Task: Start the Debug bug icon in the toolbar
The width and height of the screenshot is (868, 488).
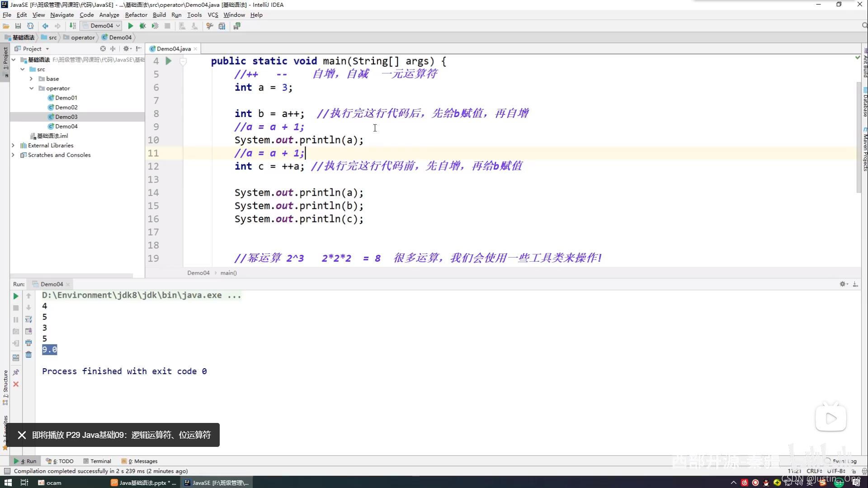Action: (x=142, y=26)
